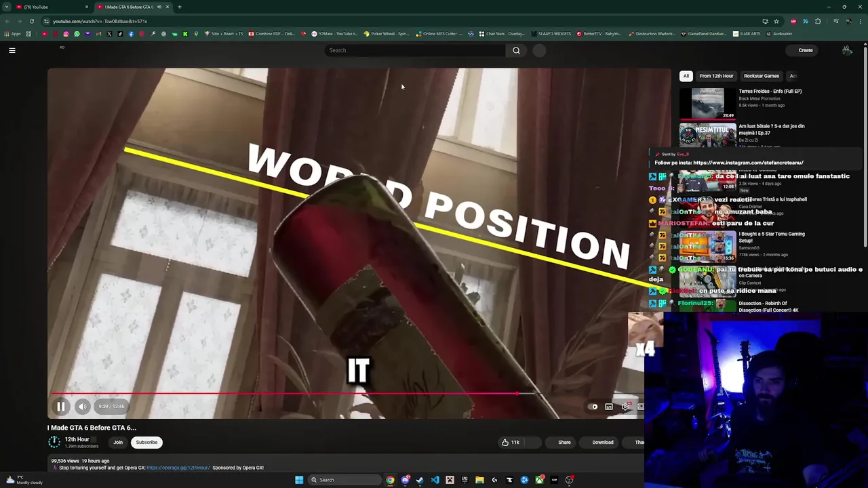Open the Windows Start menu
Screen dimensions: 868x488
pyautogui.click(x=299, y=480)
